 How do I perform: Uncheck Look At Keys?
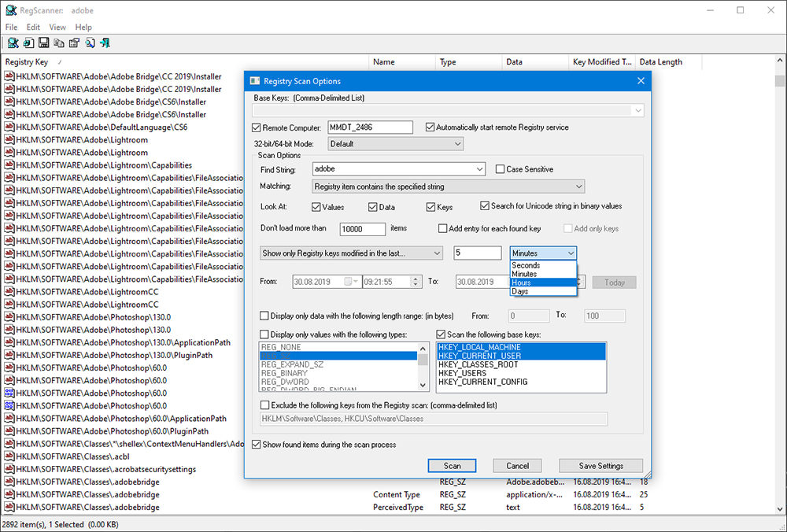[430, 207]
